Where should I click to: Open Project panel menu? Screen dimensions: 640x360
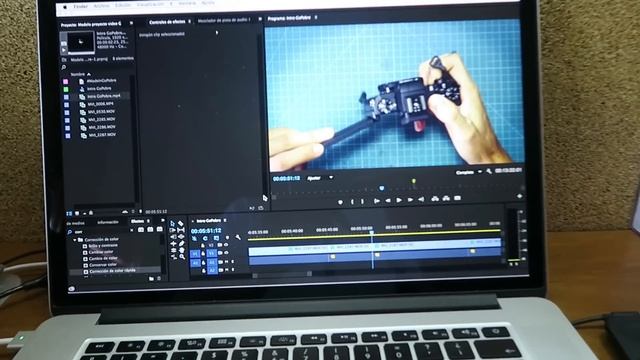click(x=131, y=24)
